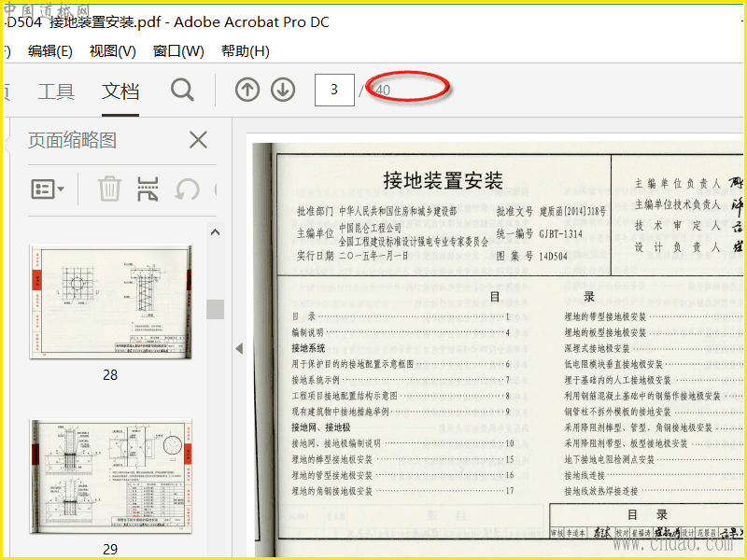Click the search magnifier icon
The height and width of the screenshot is (560, 747).
click(x=182, y=90)
